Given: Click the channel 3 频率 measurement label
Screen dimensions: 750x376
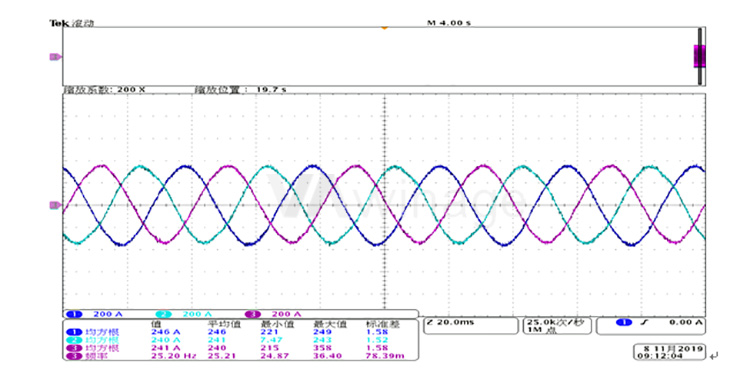Looking at the screenshot, I should pos(97,356).
